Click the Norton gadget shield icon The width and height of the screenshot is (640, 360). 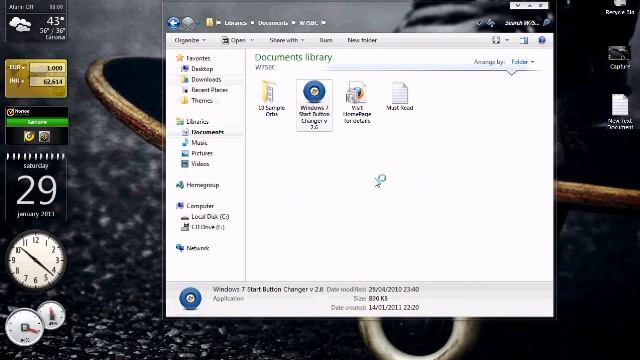click(44, 136)
